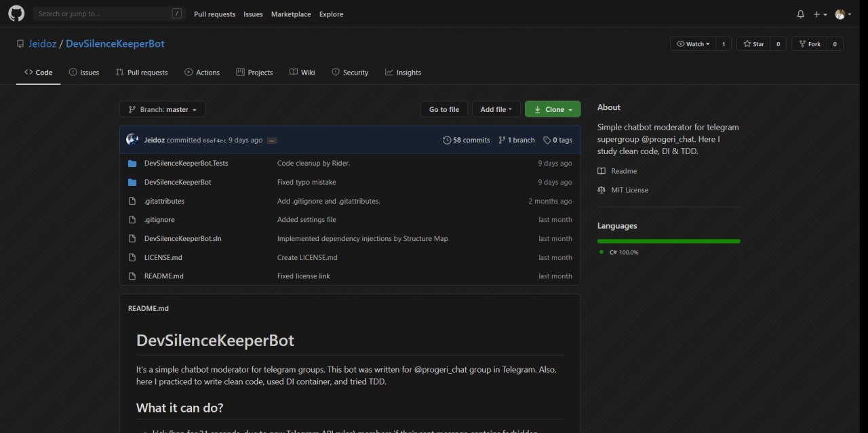Open the GitHub logo homepage

point(16,14)
